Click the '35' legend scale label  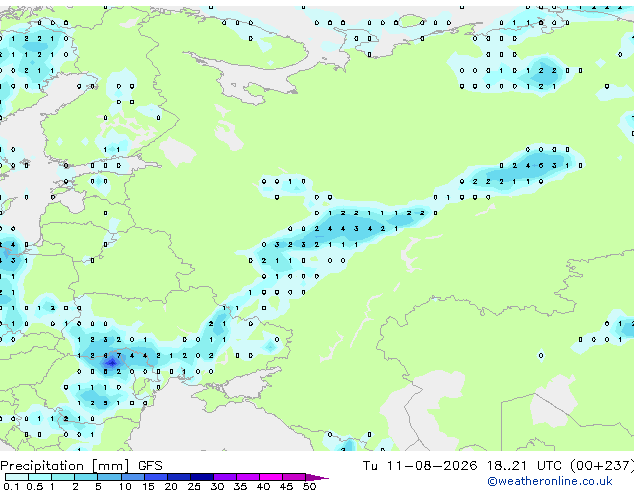[240, 486]
